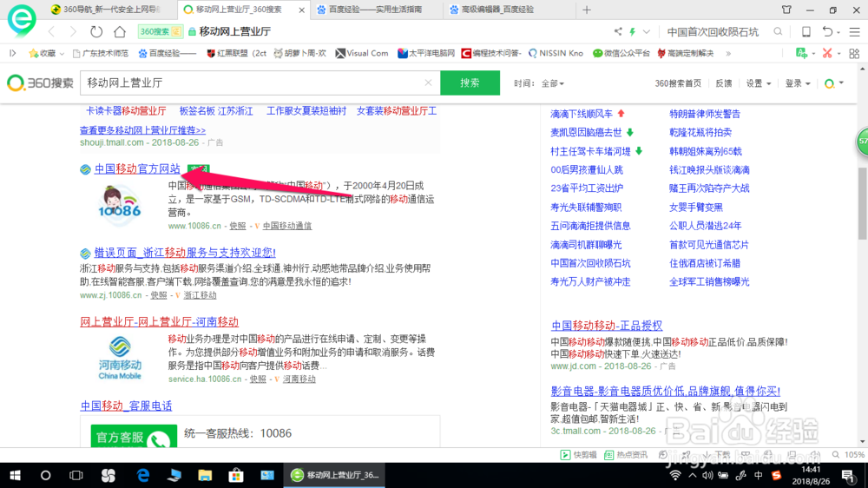This screenshot has height=488, width=868.
Task: Open the new tab plus button
Action: pyautogui.click(x=587, y=10)
